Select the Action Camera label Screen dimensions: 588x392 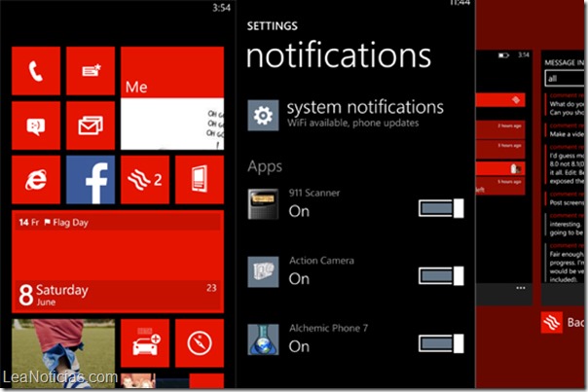[321, 261]
